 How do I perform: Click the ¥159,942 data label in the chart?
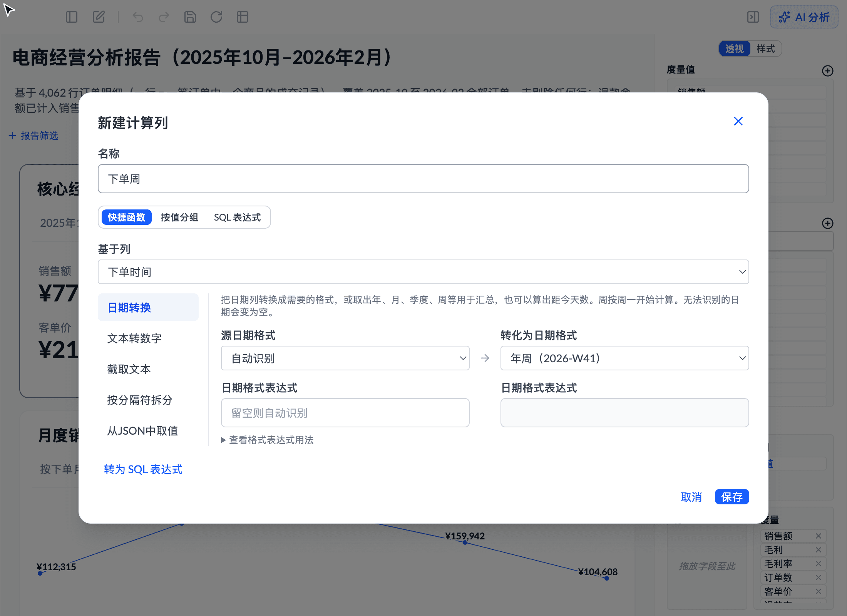coord(465,536)
